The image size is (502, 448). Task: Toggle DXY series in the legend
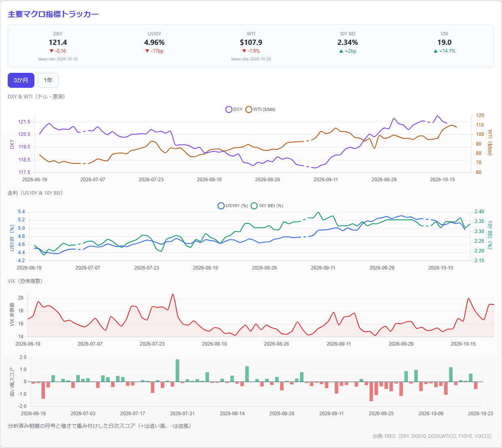click(234, 109)
